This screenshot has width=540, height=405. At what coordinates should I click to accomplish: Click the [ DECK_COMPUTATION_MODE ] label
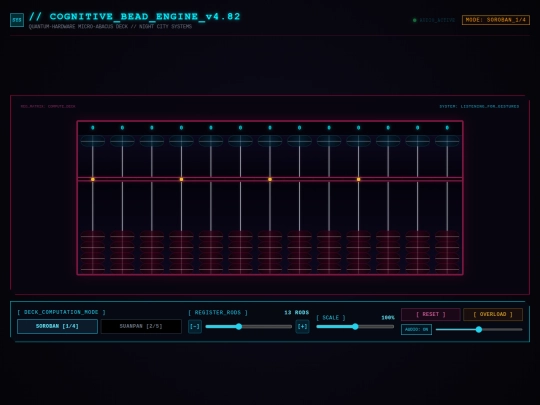point(61,312)
